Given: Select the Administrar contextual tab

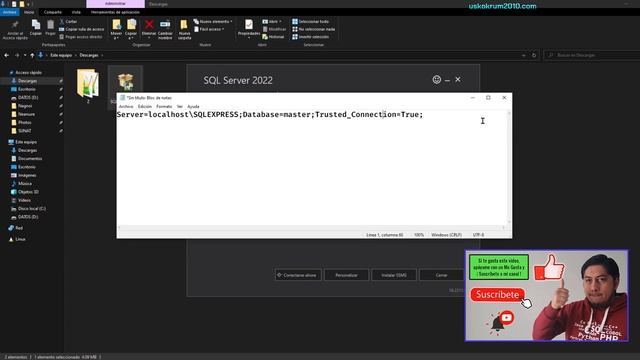Looking at the screenshot, I should pos(115,4).
